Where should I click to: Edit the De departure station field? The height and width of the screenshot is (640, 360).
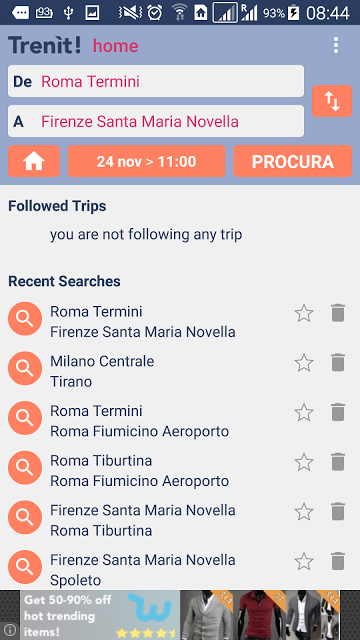[x=156, y=81]
